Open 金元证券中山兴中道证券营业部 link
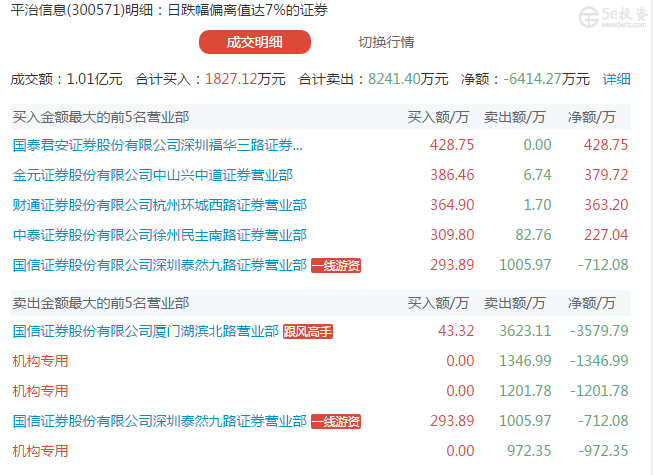Image resolution: width=653 pixels, height=475 pixels. tap(153, 175)
